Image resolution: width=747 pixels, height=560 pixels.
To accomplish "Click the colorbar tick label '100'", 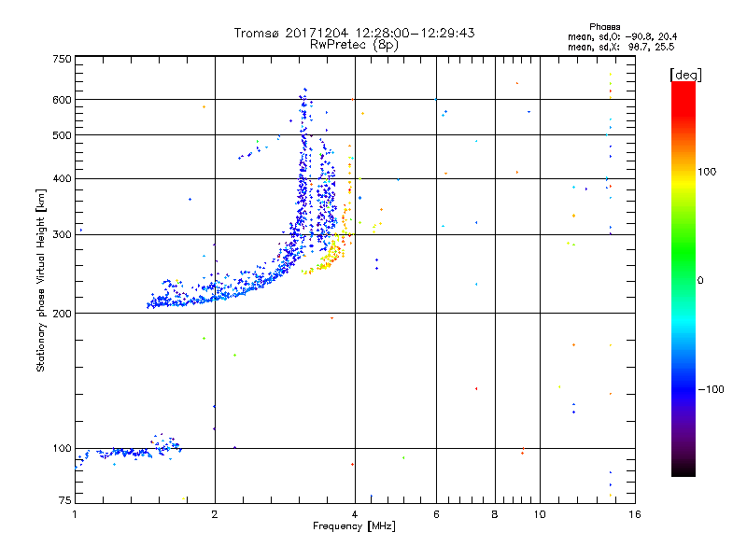I will [x=707, y=172].
